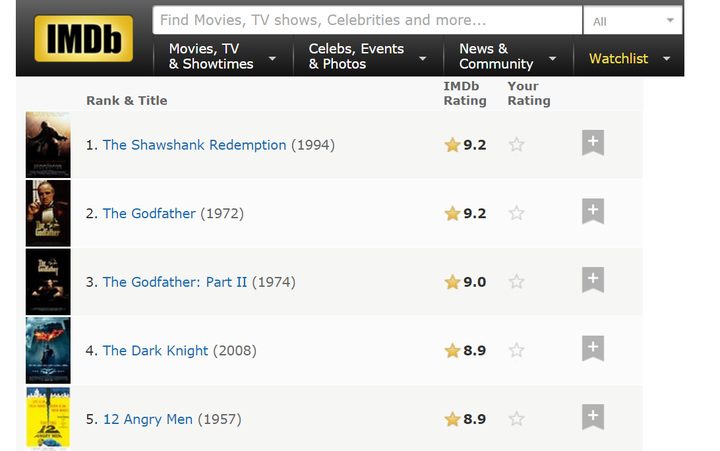Add The Godfather: Part II to watchlist
Image resolution: width=720 pixels, height=451 pixels.
point(593,280)
